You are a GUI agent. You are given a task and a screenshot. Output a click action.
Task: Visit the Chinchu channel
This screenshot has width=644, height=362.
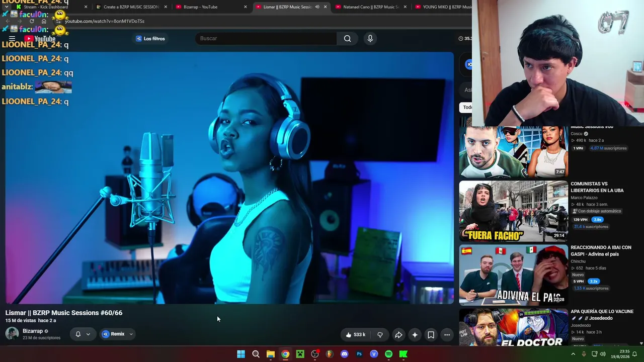click(578, 261)
